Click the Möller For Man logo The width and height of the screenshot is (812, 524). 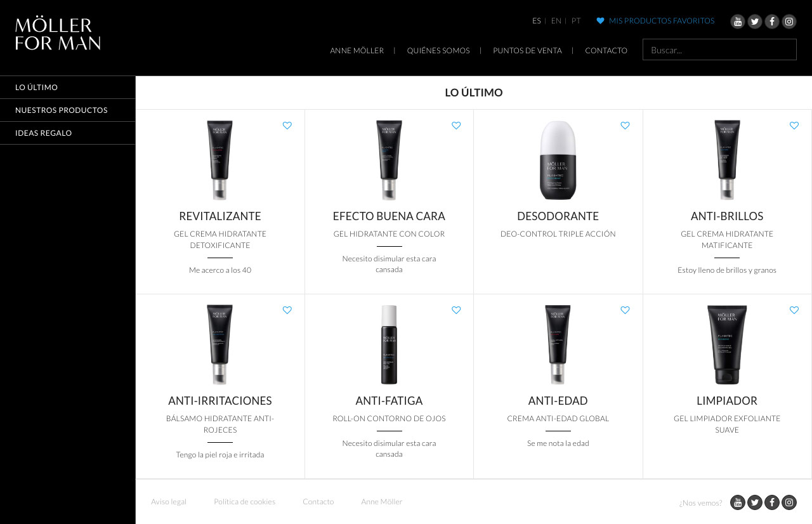58,33
